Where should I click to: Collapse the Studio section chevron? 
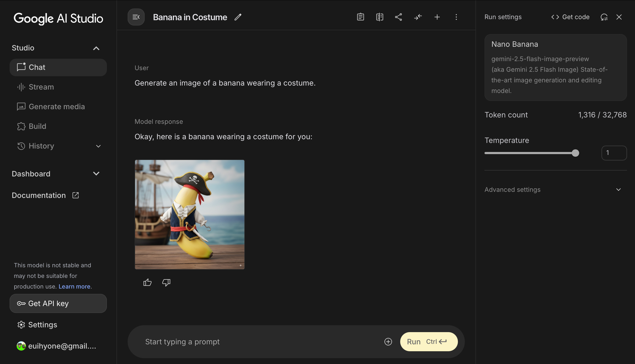[x=96, y=48]
